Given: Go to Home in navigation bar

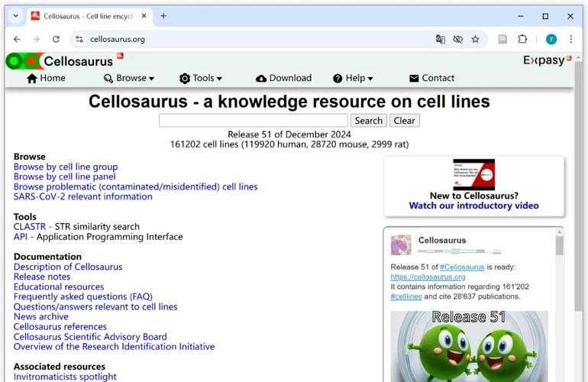Looking at the screenshot, I should 46,78.
